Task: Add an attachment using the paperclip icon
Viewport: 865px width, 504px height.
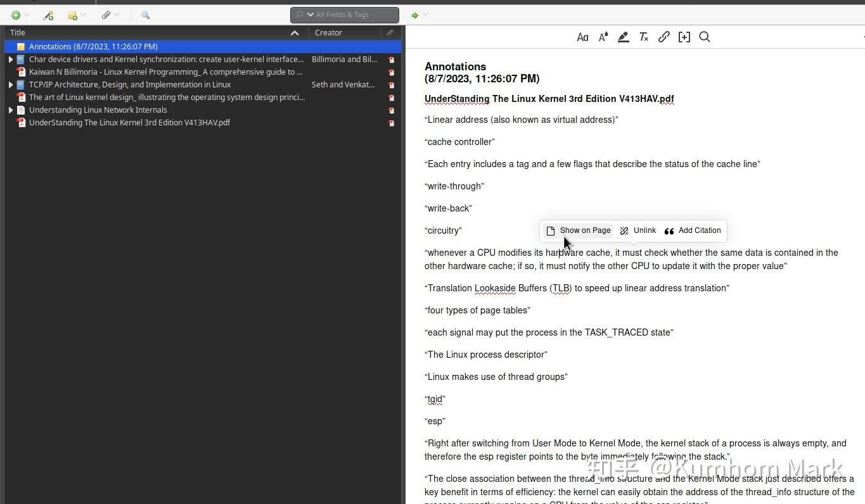Action: point(106,15)
